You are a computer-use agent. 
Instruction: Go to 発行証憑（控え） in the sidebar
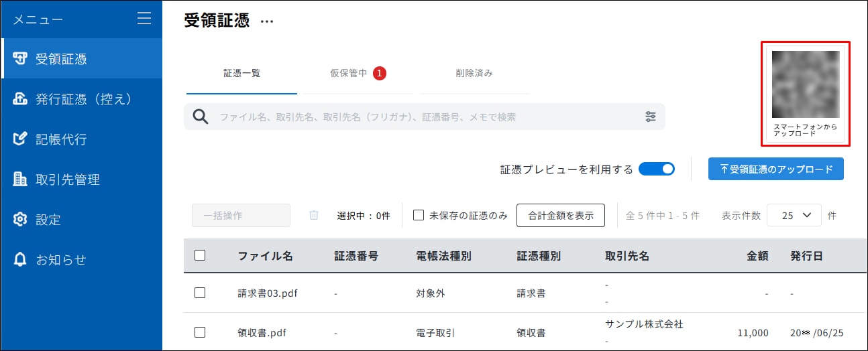[82, 99]
